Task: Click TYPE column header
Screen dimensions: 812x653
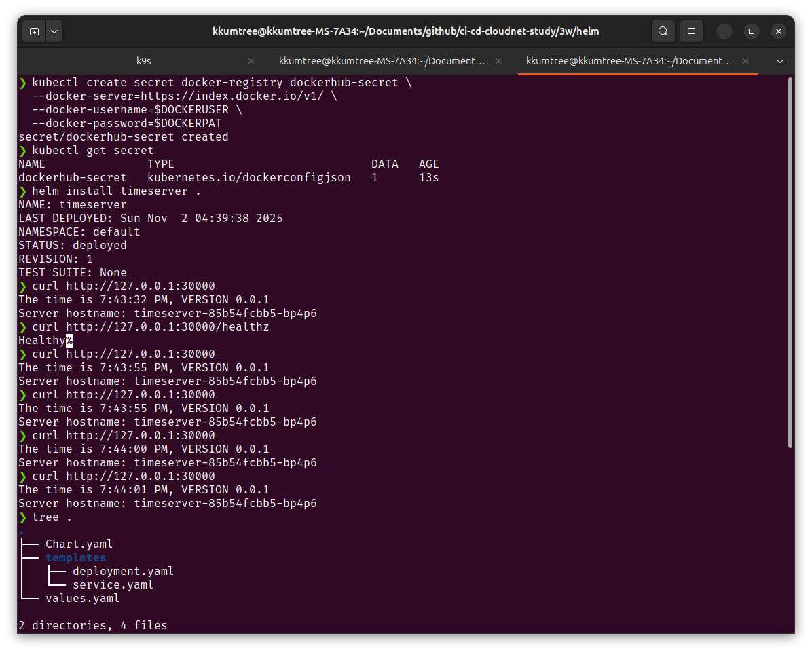Action: (160, 164)
